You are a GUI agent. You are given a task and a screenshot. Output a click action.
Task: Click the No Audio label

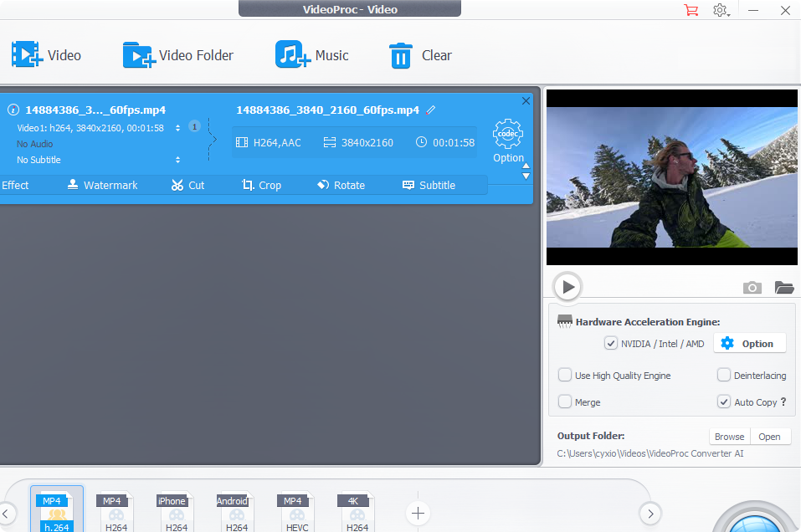[35, 144]
